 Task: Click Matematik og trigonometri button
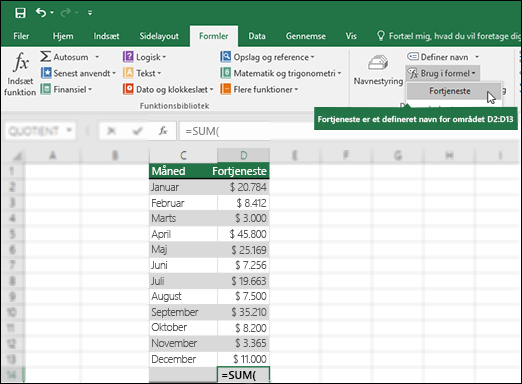pyautogui.click(x=281, y=73)
